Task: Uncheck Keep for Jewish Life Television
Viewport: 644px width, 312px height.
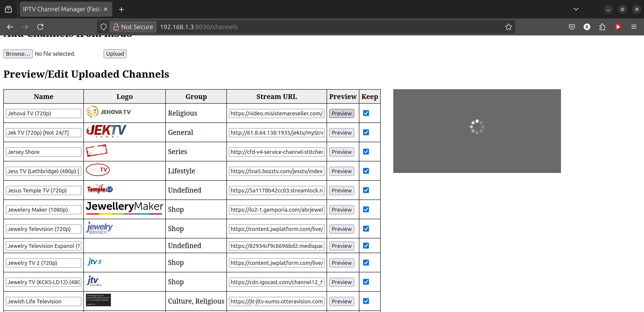Action: [x=366, y=301]
